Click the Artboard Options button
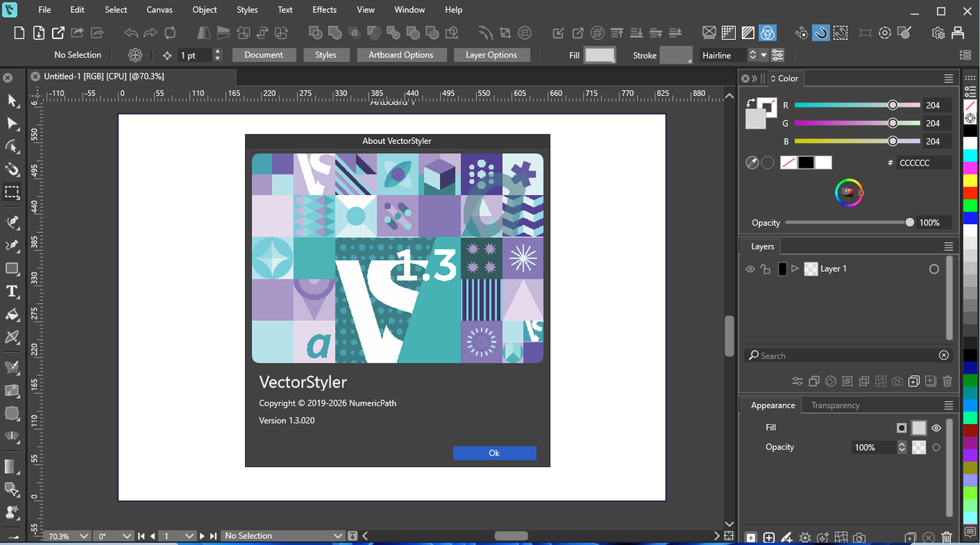The image size is (980, 545). (x=401, y=55)
